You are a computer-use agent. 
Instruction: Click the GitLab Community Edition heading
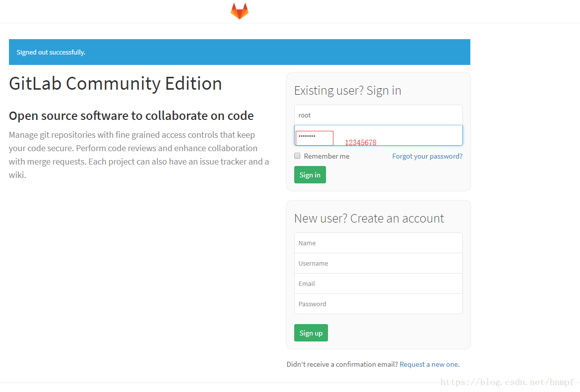click(x=116, y=84)
